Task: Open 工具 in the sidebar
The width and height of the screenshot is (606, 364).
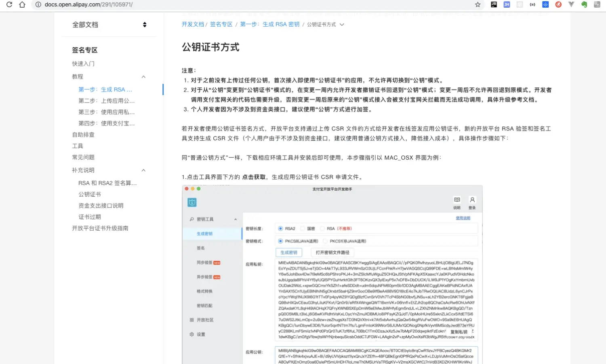Action: tap(78, 146)
